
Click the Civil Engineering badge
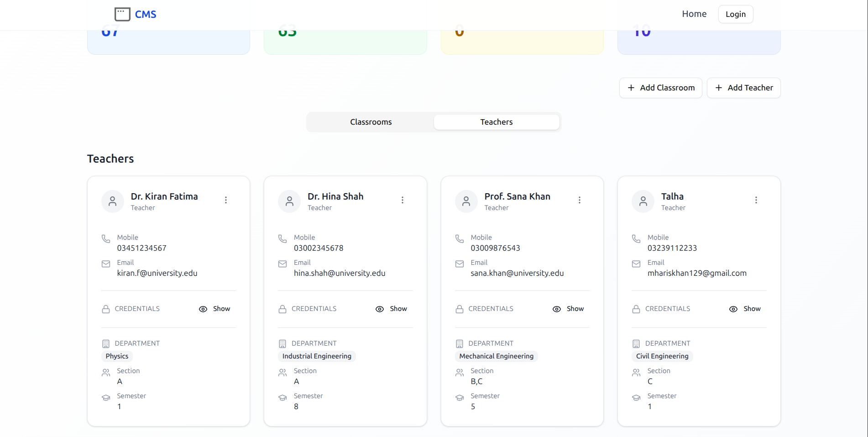click(x=662, y=356)
